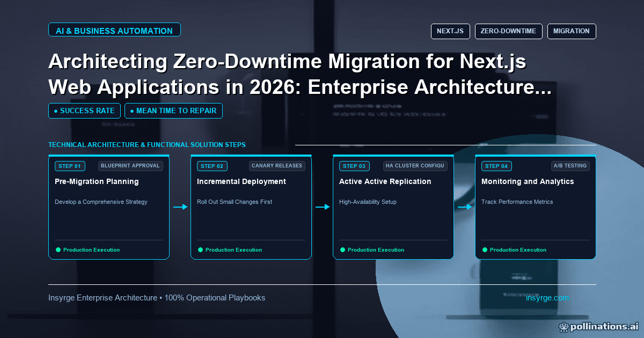Click the AI & Business Automation category badge
The width and height of the screenshot is (644, 338).
pos(114,31)
